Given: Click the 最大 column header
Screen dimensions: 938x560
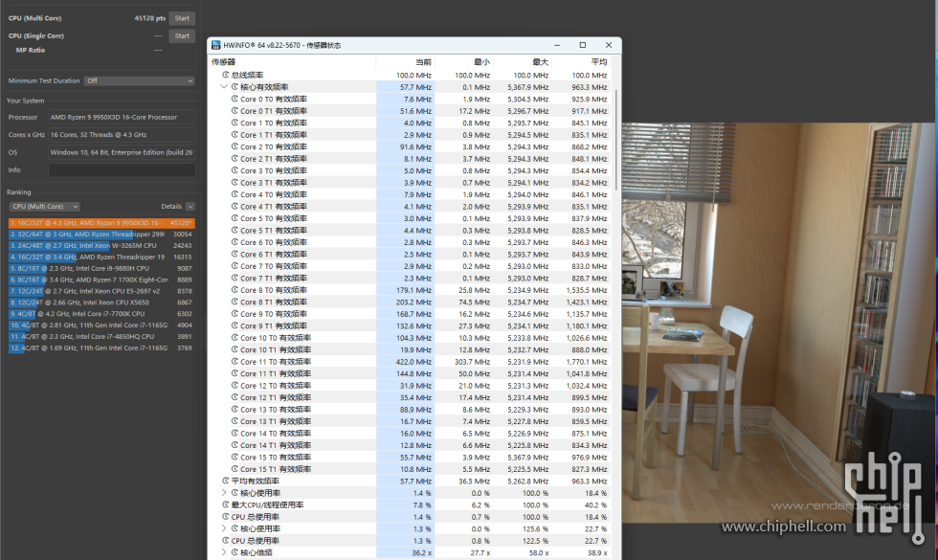Looking at the screenshot, I should tap(541, 62).
